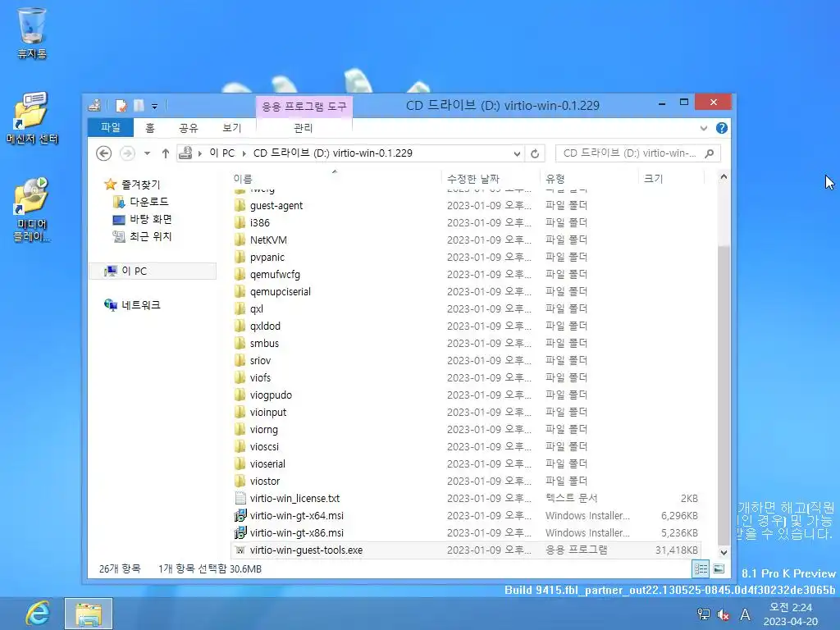840x630 pixels.
Task: Open Help with the question mark icon
Action: (722, 128)
